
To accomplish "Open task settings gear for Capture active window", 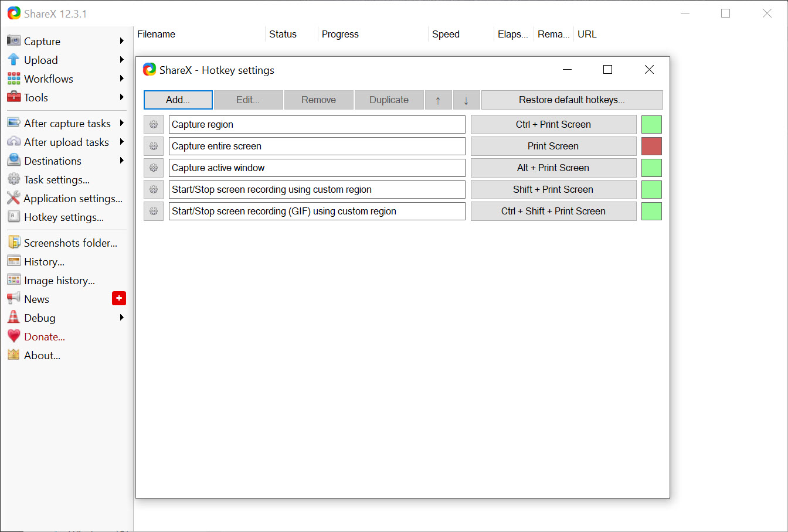I will point(154,168).
